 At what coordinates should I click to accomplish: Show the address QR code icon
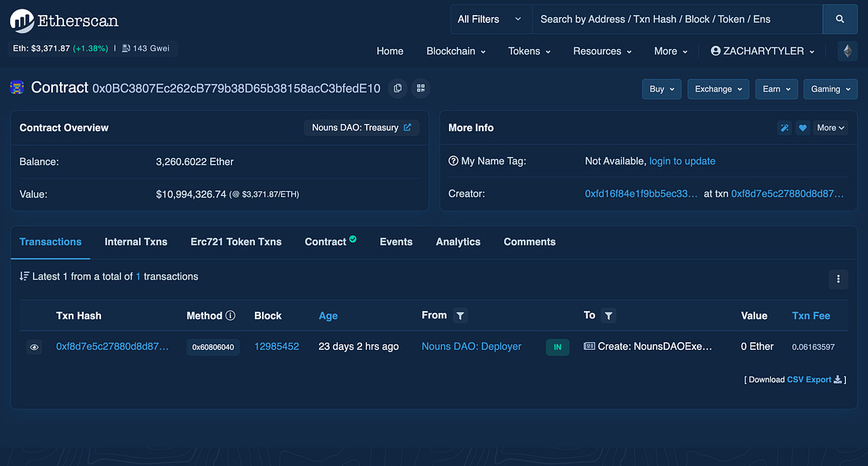(x=421, y=88)
